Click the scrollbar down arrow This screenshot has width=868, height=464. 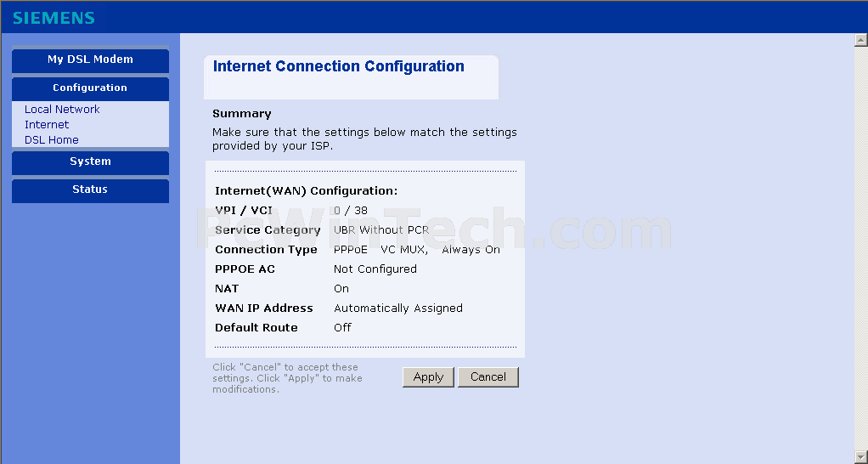[861, 457]
